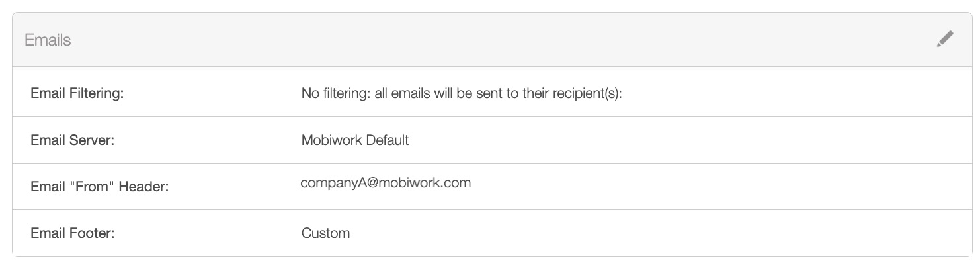Click the word 'Default' in server value

click(387, 140)
